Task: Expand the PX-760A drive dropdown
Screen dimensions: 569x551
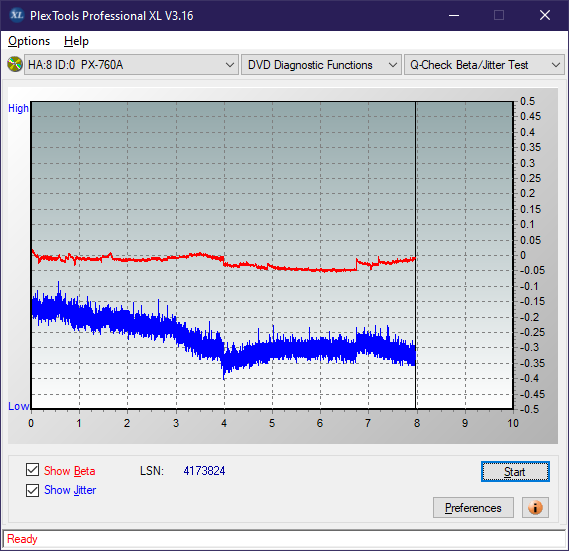Action: 131,65
